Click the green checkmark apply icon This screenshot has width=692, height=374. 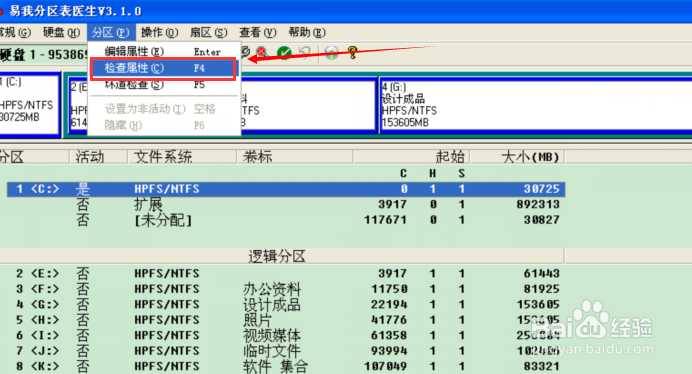(x=284, y=53)
